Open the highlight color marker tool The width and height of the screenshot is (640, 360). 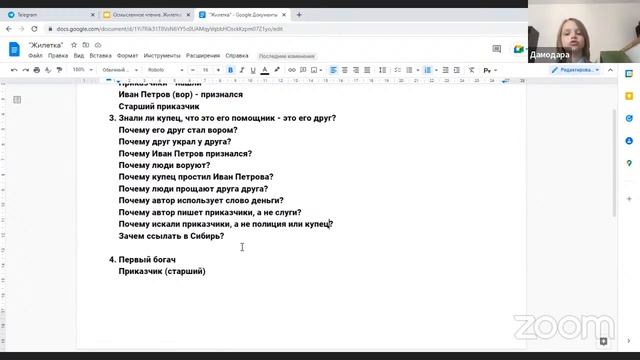(x=277, y=70)
